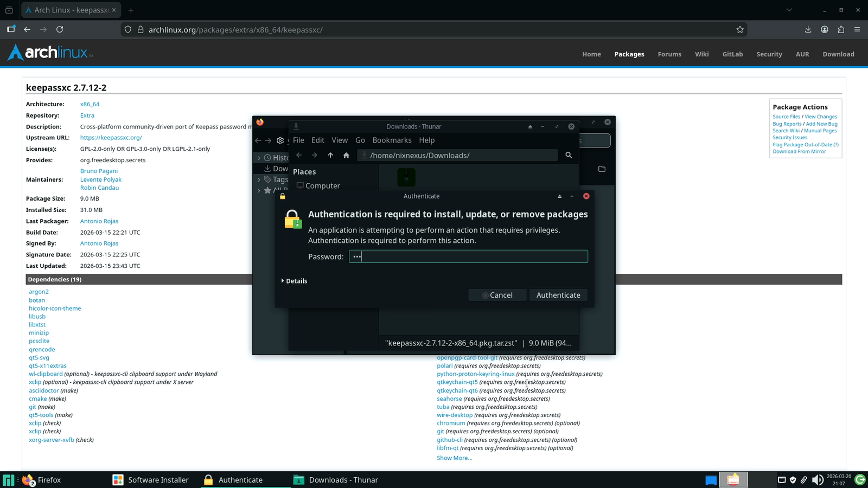
Task: Open Thunar View menu
Action: (340, 140)
